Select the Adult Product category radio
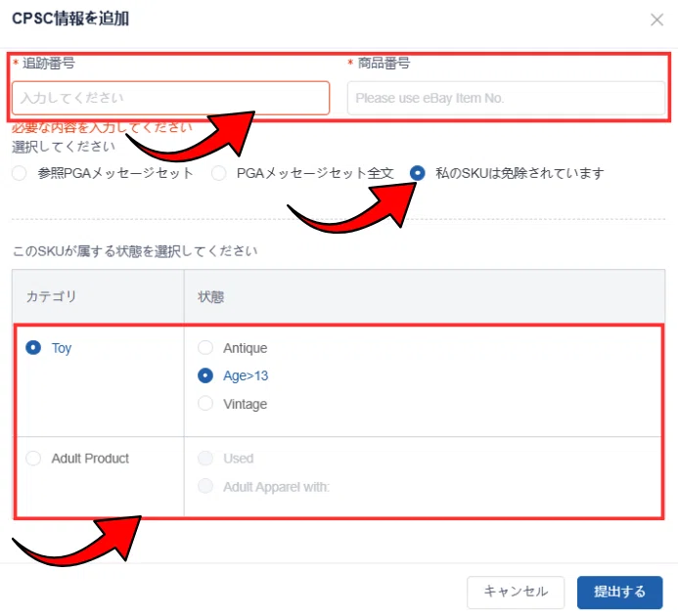Screen dimensions: 678x616 click(33, 459)
